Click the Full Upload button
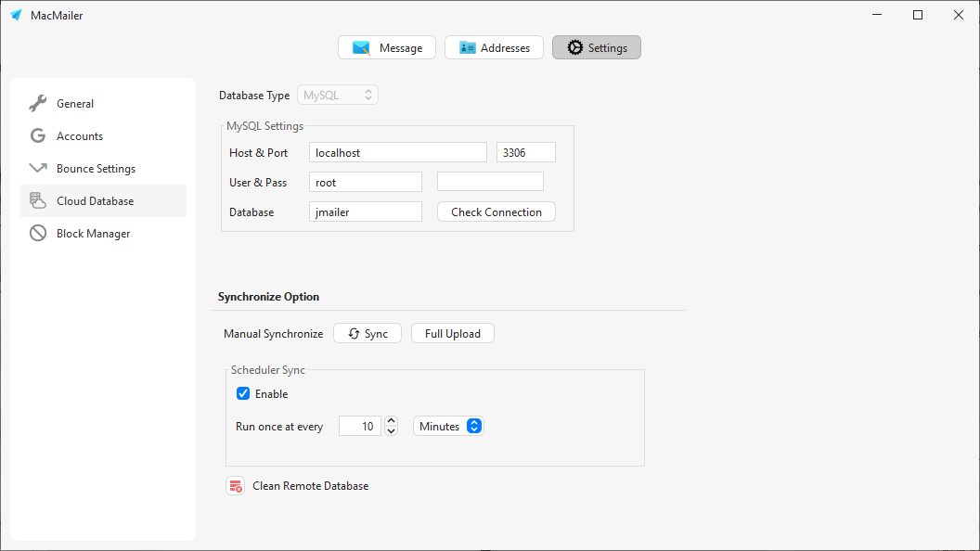 [x=453, y=334]
